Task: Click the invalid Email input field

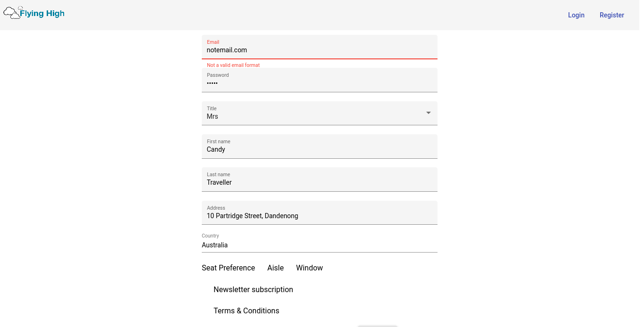Action: pyautogui.click(x=319, y=50)
